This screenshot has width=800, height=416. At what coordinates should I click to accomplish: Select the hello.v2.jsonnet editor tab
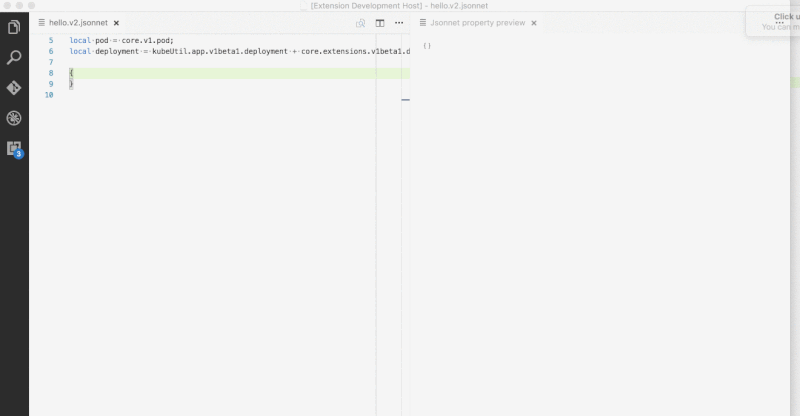[79, 23]
